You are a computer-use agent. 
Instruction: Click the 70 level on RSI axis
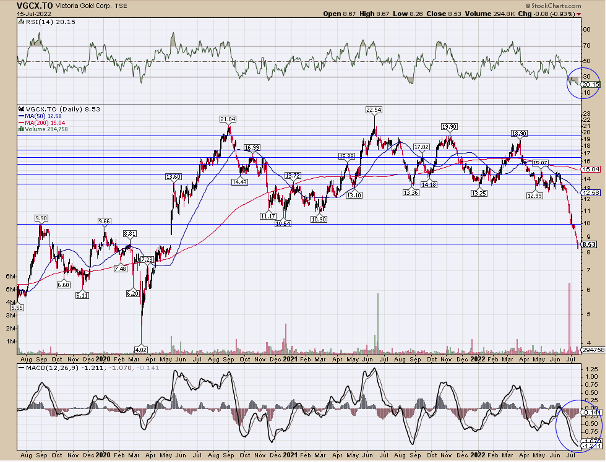click(587, 46)
